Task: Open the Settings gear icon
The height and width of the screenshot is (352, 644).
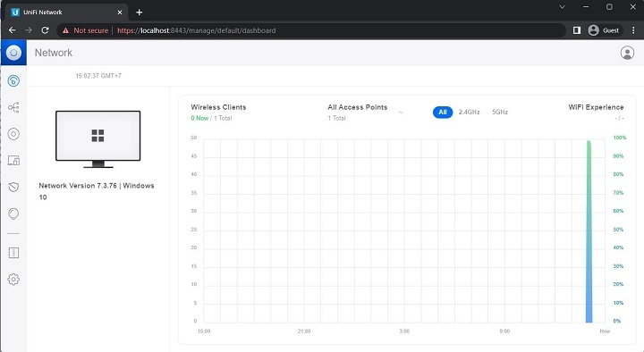Action: pyautogui.click(x=13, y=280)
